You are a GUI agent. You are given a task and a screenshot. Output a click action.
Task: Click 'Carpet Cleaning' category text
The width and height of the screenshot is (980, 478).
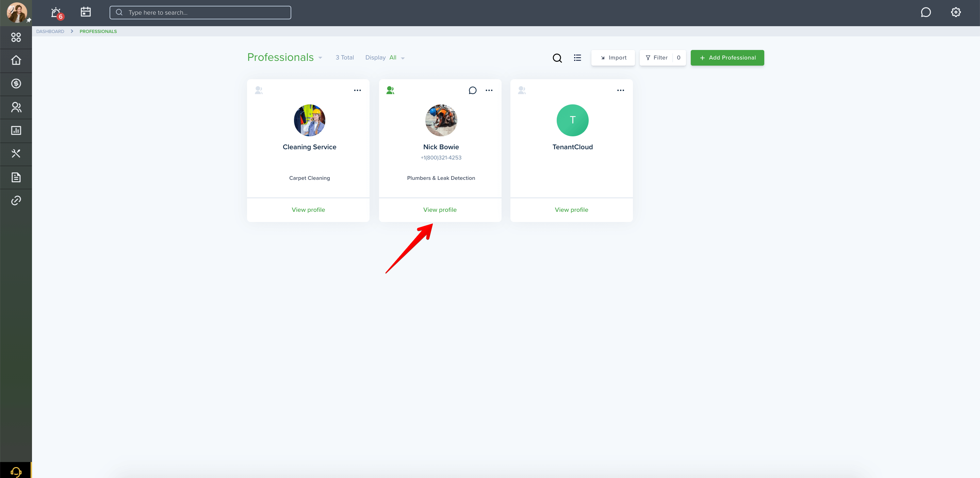309,178
